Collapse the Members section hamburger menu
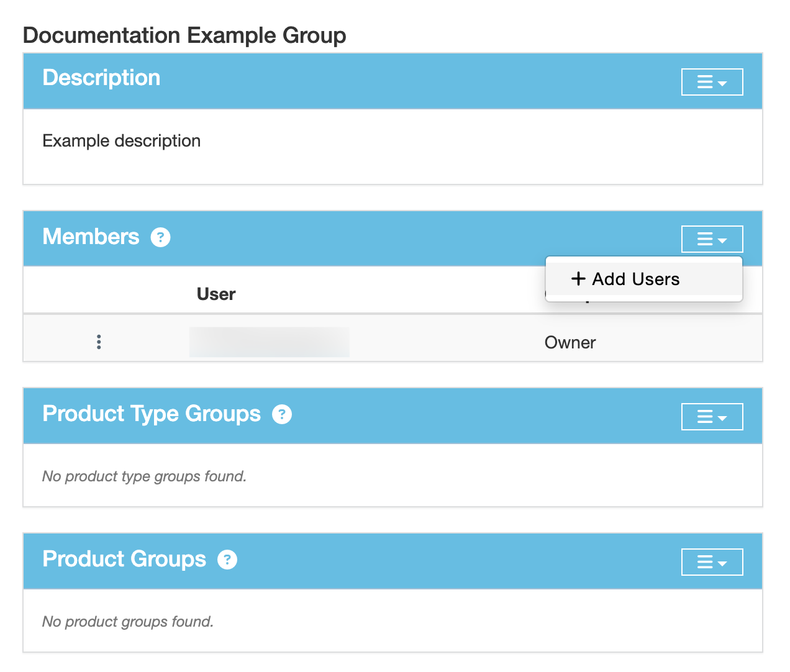This screenshot has height=672, width=790. pos(712,239)
